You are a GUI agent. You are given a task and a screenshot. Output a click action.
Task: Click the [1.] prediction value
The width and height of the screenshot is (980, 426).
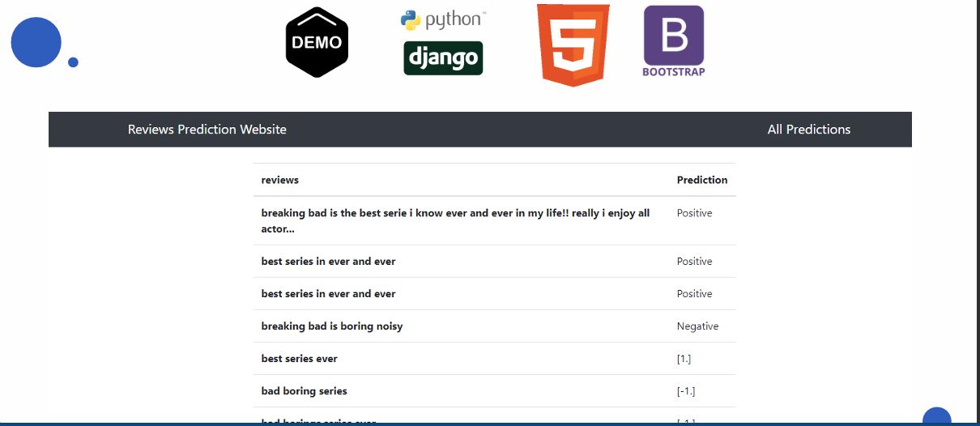click(684, 359)
